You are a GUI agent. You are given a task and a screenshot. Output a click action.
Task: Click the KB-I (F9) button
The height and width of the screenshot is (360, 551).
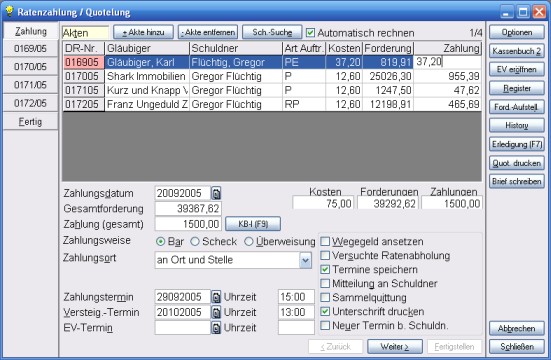coord(253,224)
